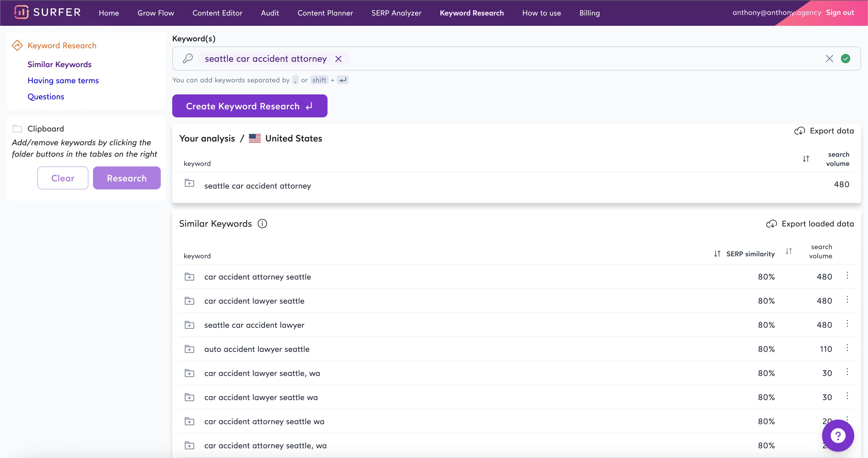This screenshot has width=868, height=458.
Task: Jump to the Questions section link
Action: pyautogui.click(x=46, y=97)
